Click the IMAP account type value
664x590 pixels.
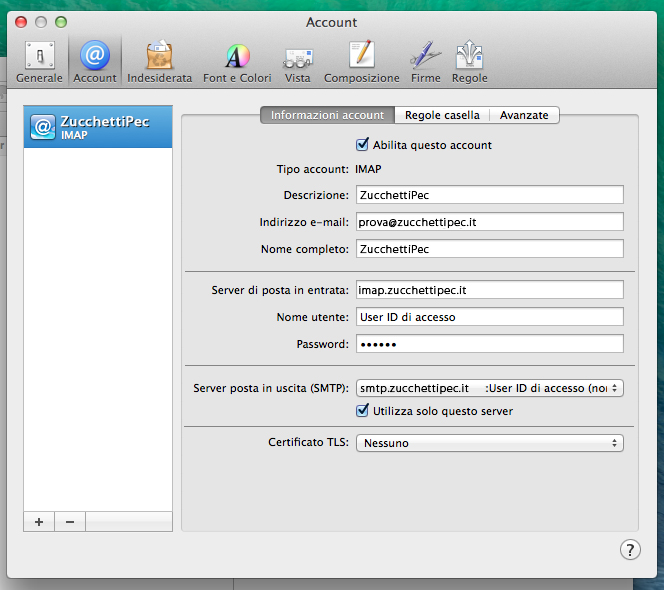(368, 169)
